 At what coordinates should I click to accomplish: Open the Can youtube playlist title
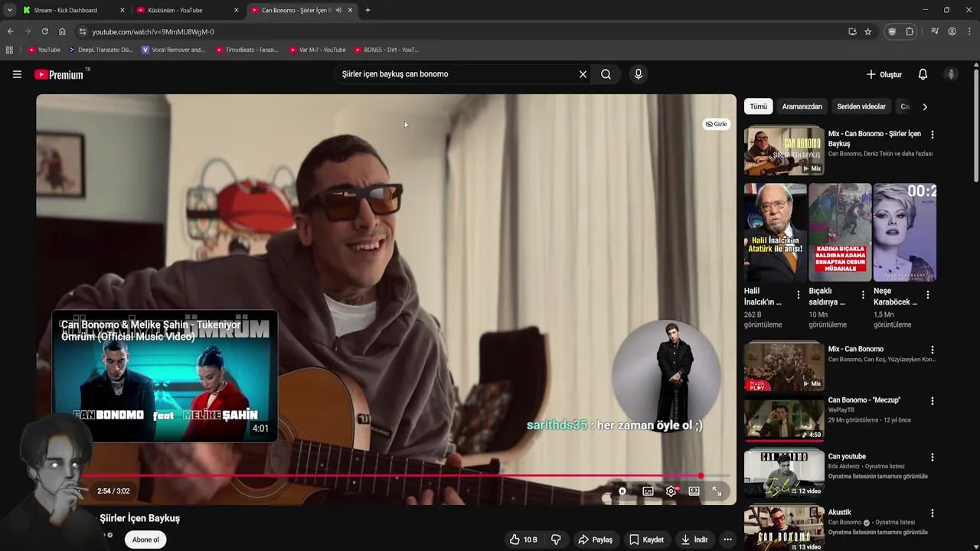point(847,456)
